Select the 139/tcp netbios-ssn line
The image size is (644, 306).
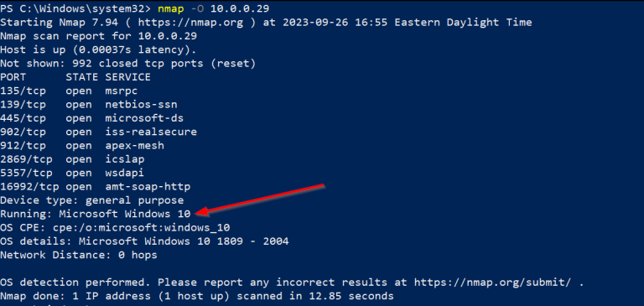[x=89, y=104]
